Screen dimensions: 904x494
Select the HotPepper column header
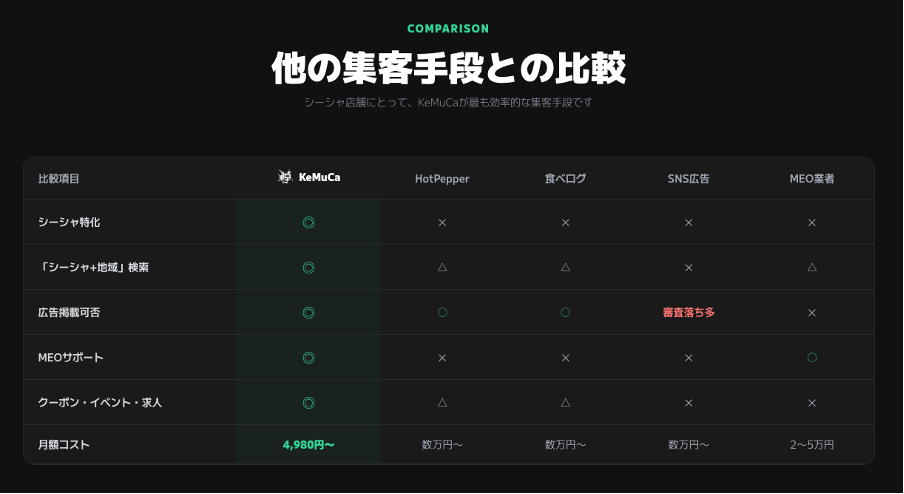tap(442, 179)
